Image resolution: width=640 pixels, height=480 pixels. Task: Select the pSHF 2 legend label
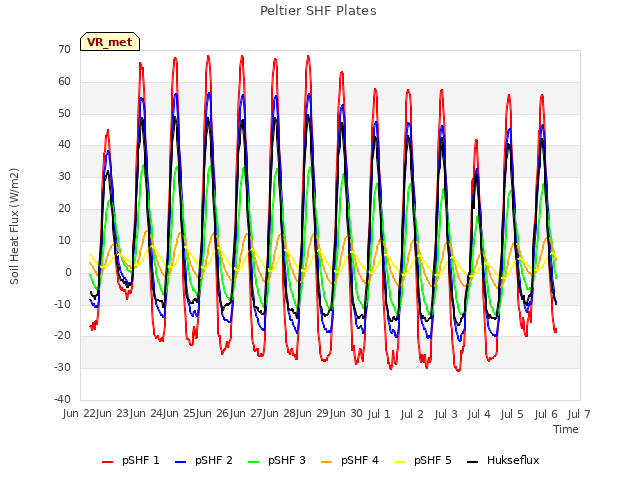coord(214,460)
